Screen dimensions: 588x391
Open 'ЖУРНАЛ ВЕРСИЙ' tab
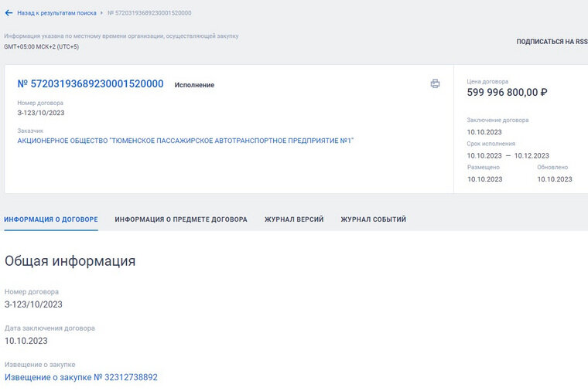coord(294,219)
